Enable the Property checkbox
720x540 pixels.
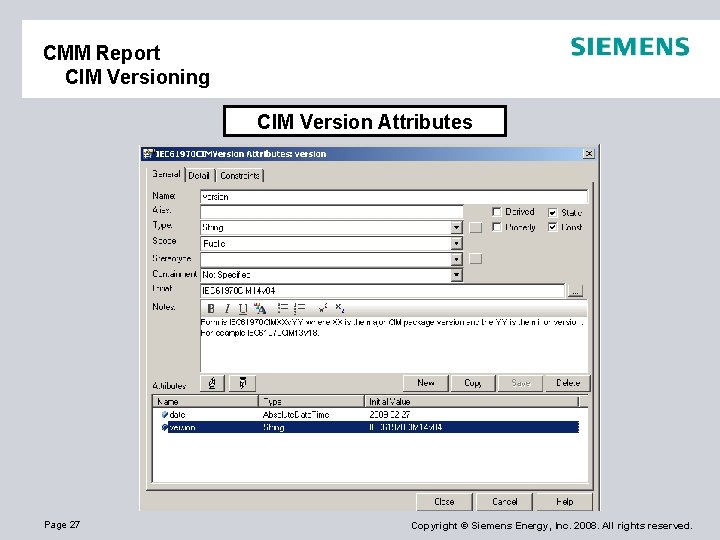pos(496,227)
